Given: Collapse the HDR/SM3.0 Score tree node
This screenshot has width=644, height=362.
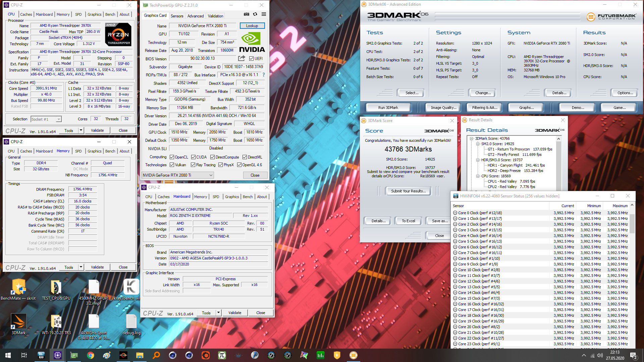Looking at the screenshot, I should click(x=478, y=160).
